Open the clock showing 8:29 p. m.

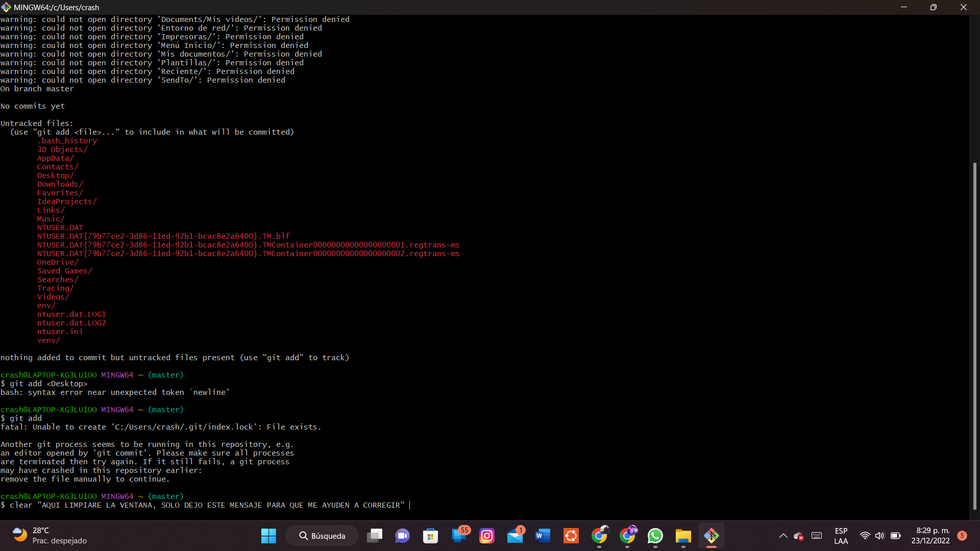coord(930,536)
